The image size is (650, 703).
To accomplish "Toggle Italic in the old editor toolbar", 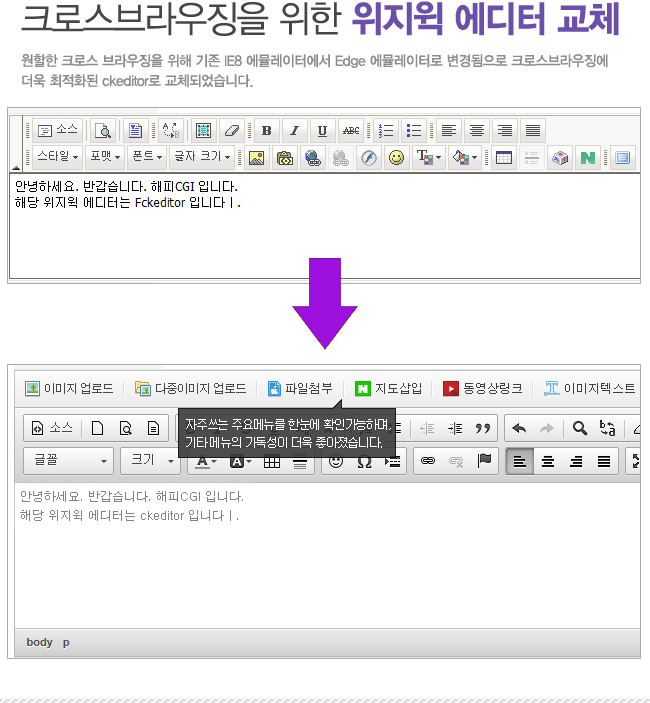I will pyautogui.click(x=295, y=130).
